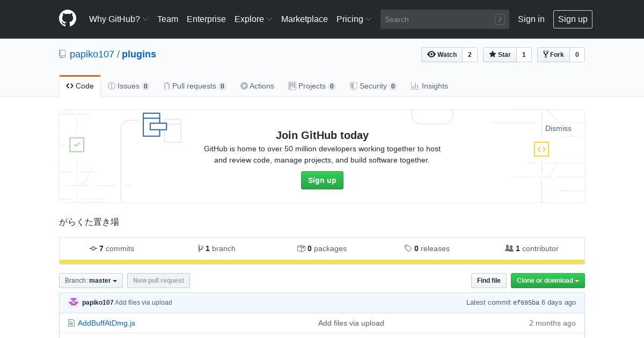Viewport: 644px width, 338px height.
Task: Click the file icon beside AddBuffAtDmg.js
Action: tap(71, 323)
